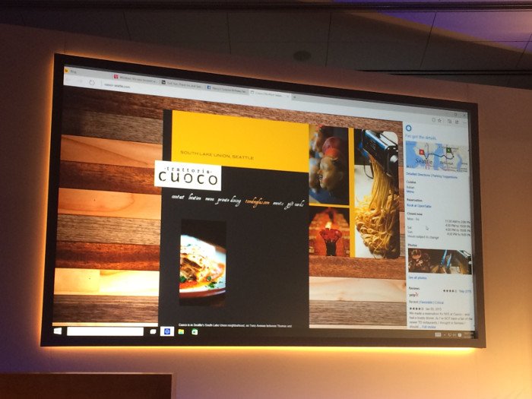Click the trattoria cuoco logo

tap(188, 175)
